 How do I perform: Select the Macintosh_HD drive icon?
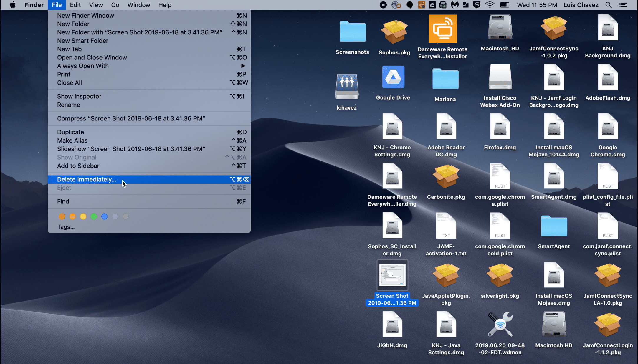pyautogui.click(x=500, y=27)
